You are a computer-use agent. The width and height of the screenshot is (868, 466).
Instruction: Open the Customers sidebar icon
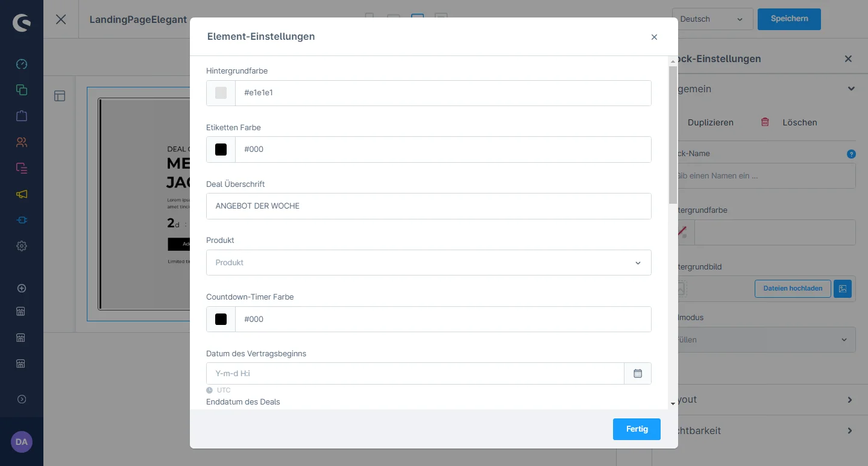click(22, 142)
